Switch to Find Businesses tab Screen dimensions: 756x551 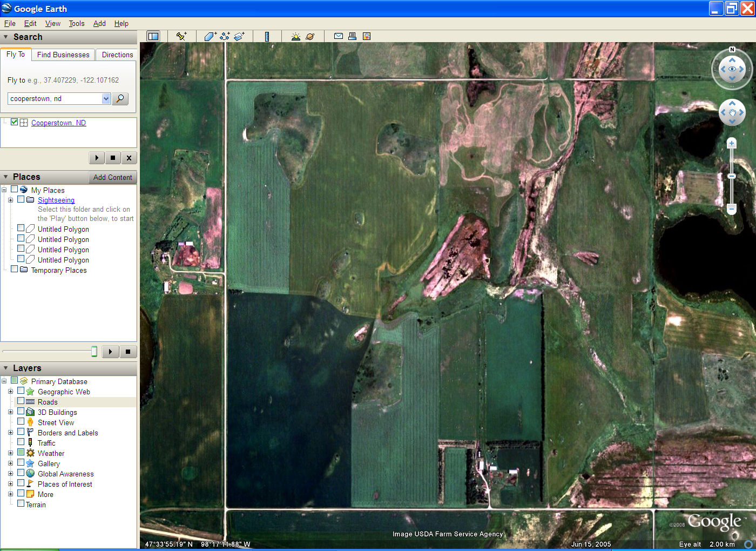pos(63,55)
